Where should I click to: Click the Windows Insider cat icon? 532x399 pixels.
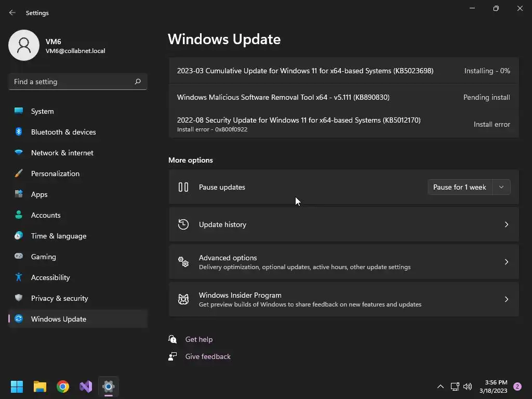coord(183,299)
